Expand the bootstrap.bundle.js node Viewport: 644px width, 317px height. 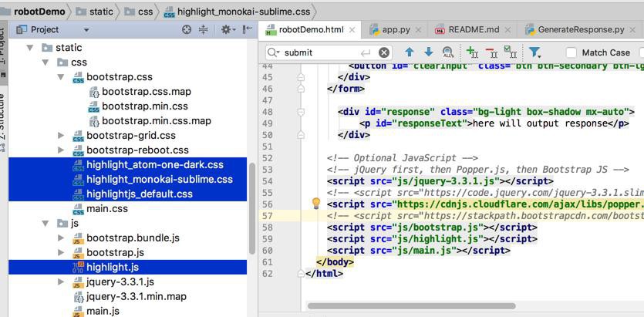click(61, 238)
